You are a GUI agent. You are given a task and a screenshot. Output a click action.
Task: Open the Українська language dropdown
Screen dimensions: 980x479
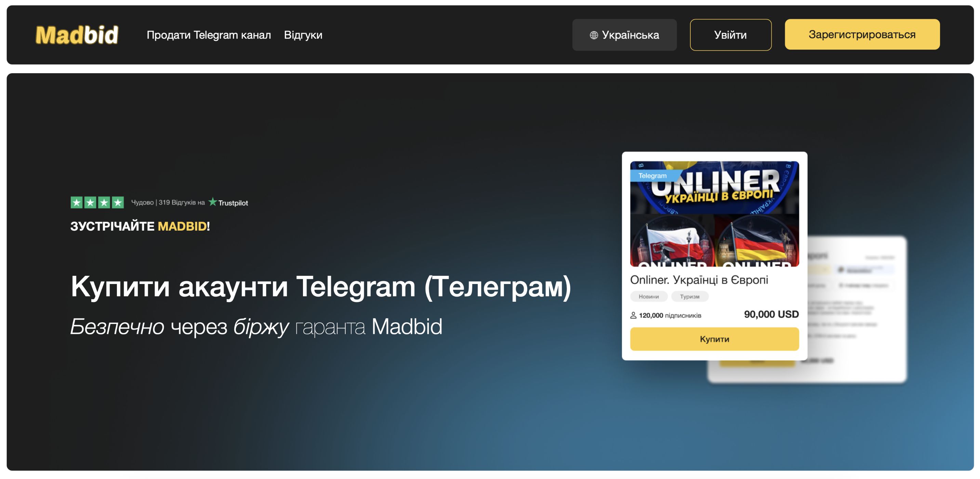click(x=624, y=35)
